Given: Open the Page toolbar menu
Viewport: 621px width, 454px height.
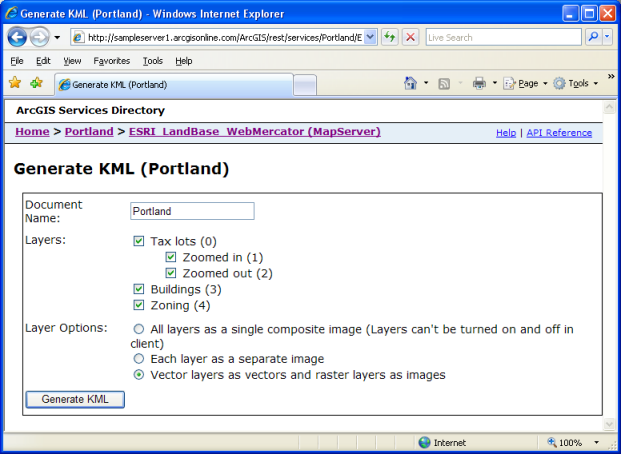Looking at the screenshot, I should point(525,84).
